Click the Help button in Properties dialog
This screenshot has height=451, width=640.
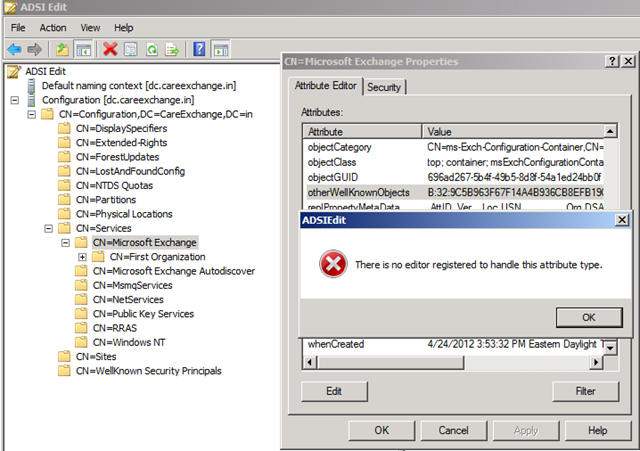coord(598,430)
